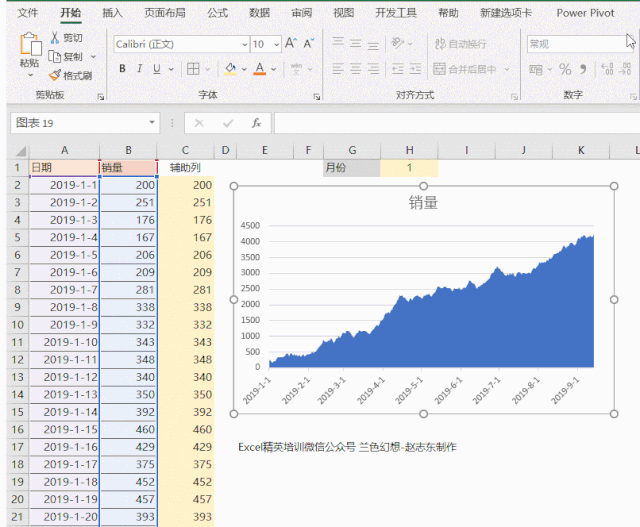Click the chart title 销量
The image size is (640, 527).
423,202
